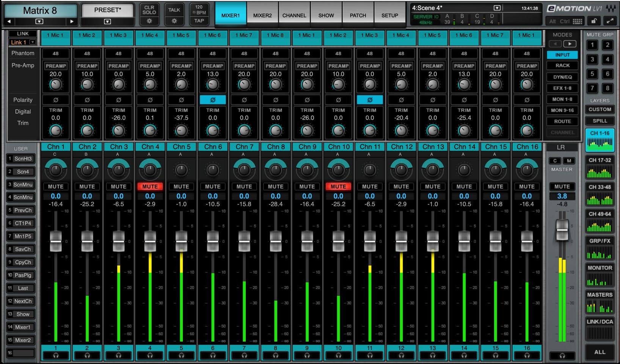620x364 pixels.
Task: Toggle mute group 5
Action: 592,74
